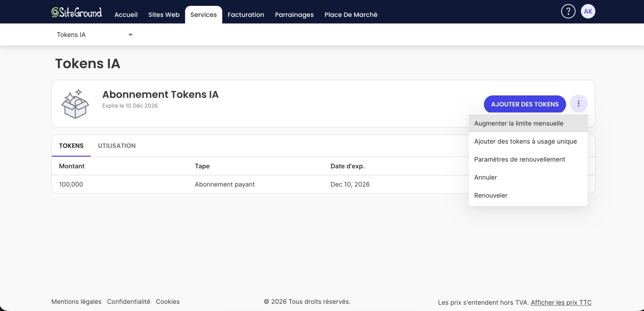Go to the Accueil nav tab
Viewport: 644px width, 311px height.
pos(126,15)
